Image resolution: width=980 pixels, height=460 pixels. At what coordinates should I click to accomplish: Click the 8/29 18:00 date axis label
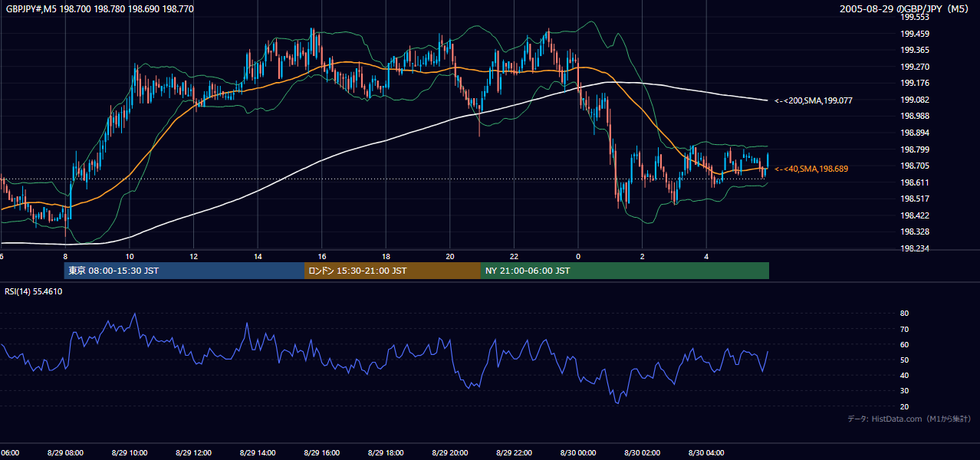pyautogui.click(x=386, y=453)
